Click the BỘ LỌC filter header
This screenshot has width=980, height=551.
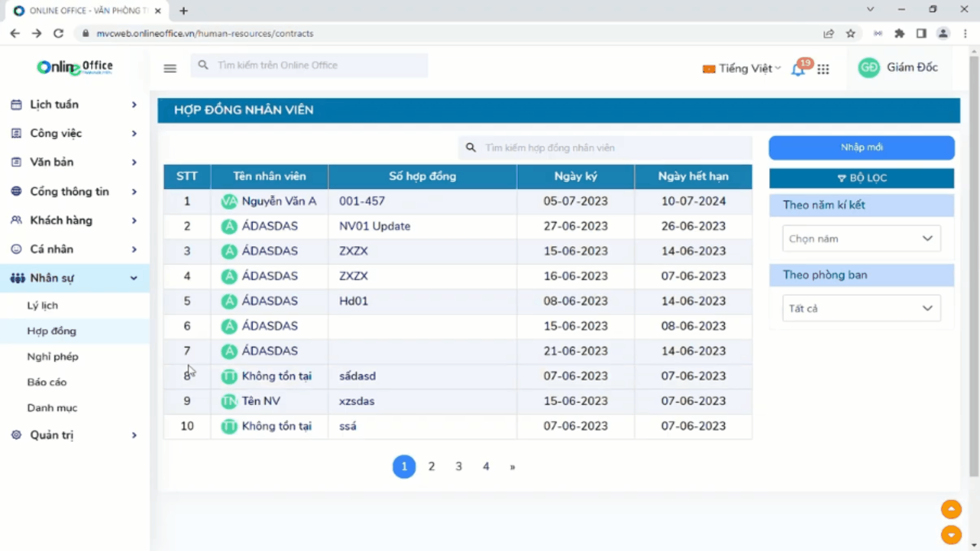tap(861, 178)
